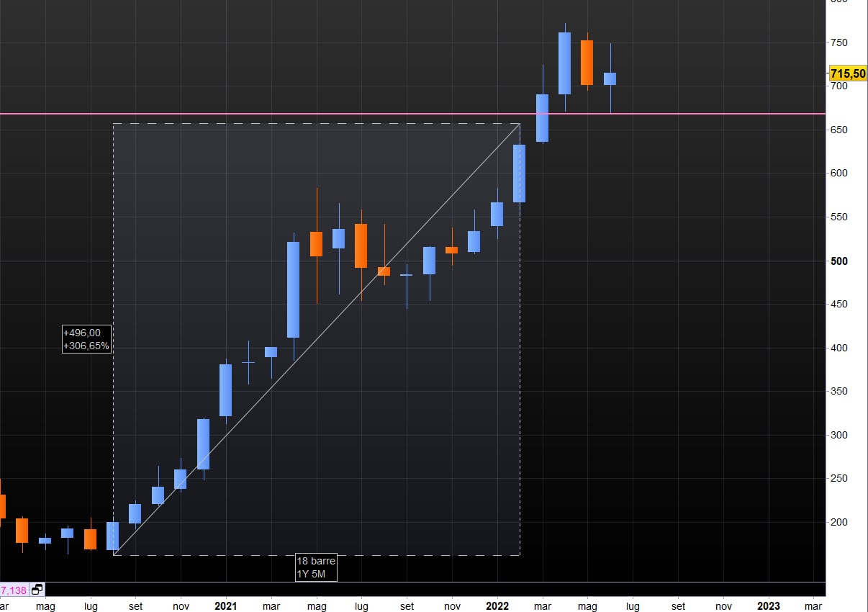Viewport: 868px width, 612px height.
Task: Click the 18 barre 1Y 5M label
Action: (316, 567)
